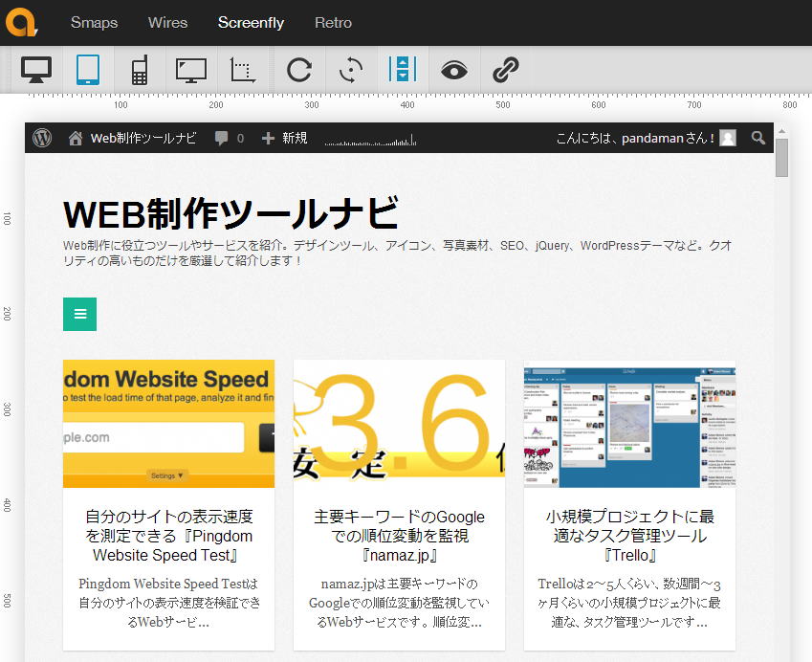Click the WordPress logo in admin bar
The height and width of the screenshot is (662, 812).
coord(42,138)
